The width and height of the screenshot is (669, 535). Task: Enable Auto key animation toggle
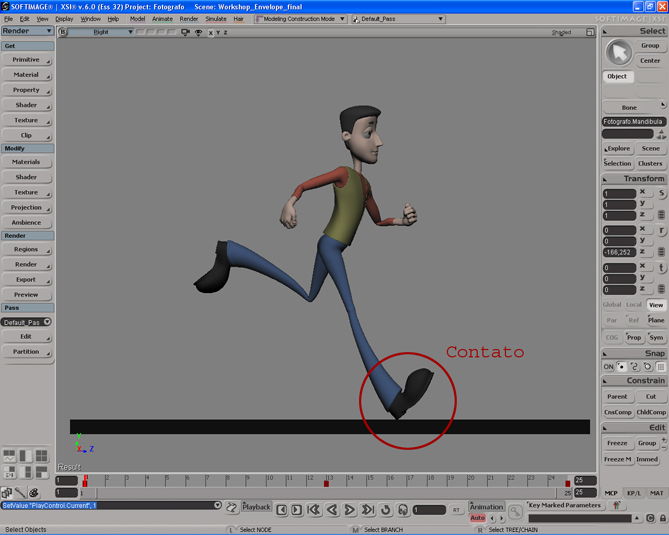click(477, 518)
